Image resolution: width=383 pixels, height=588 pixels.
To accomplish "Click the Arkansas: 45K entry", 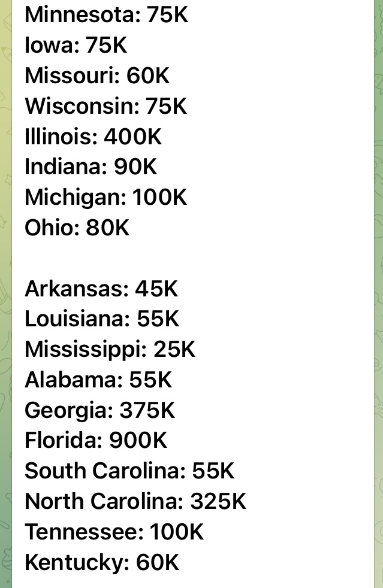I will 101,289.
